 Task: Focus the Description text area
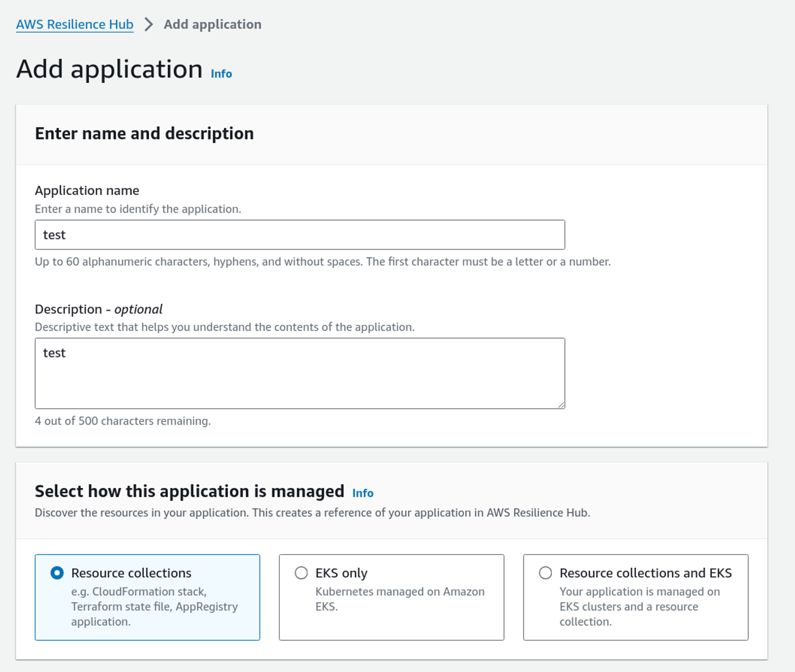pos(300,373)
